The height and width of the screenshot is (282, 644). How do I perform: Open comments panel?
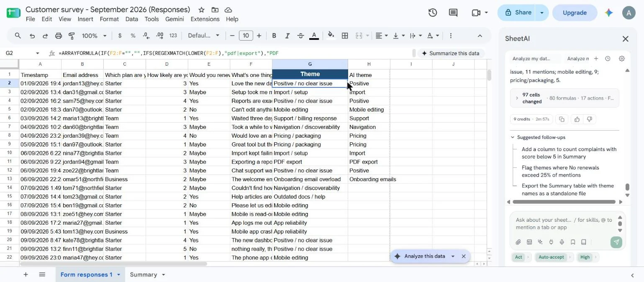(453, 13)
